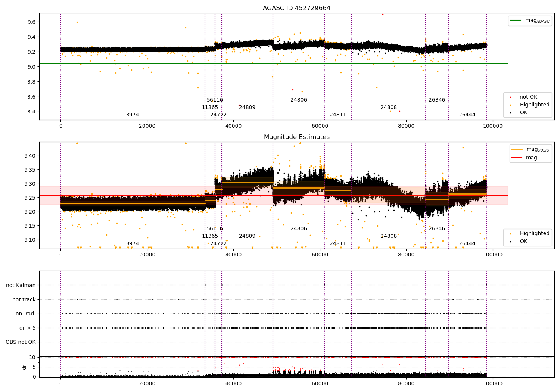560x392 pixels.
Task: Select the mag AGASC legend label
Action: [537, 21]
